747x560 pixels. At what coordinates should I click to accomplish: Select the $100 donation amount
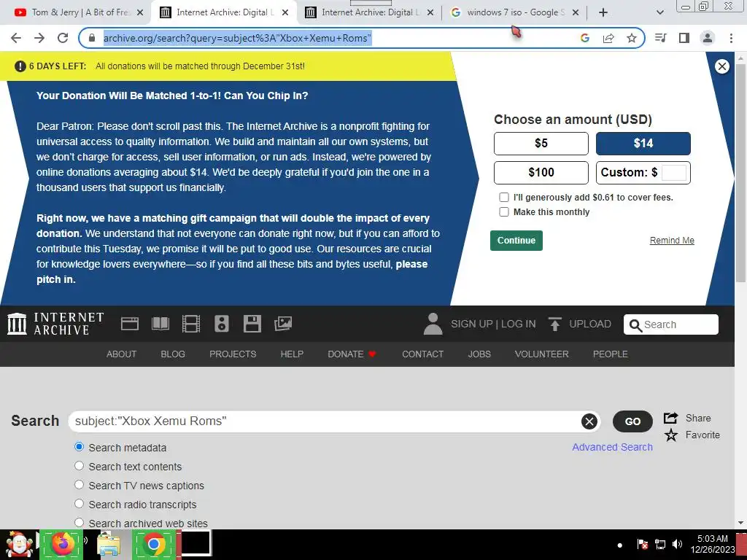coord(541,172)
